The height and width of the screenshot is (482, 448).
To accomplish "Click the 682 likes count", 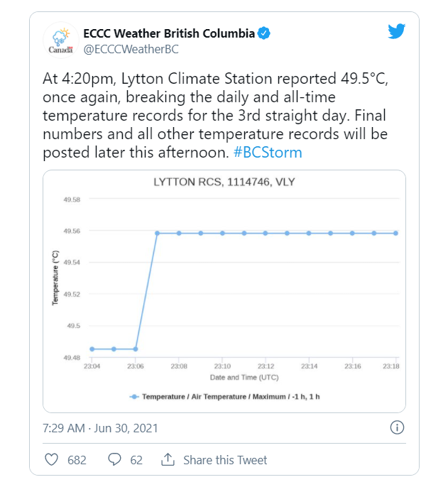I will [x=77, y=460].
